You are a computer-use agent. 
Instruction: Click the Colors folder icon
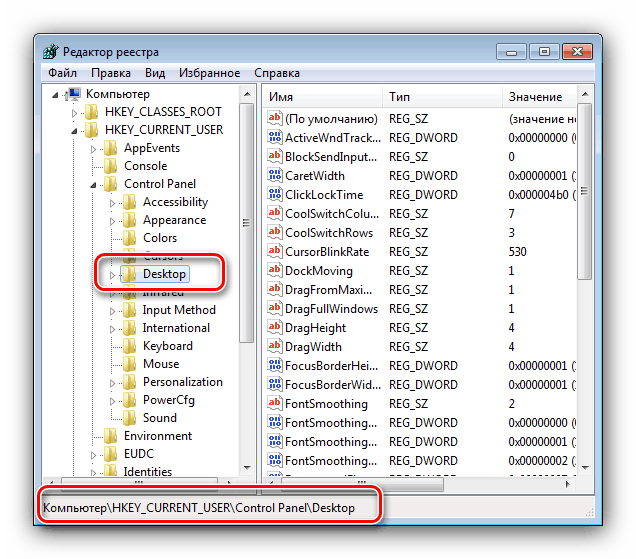(x=129, y=238)
